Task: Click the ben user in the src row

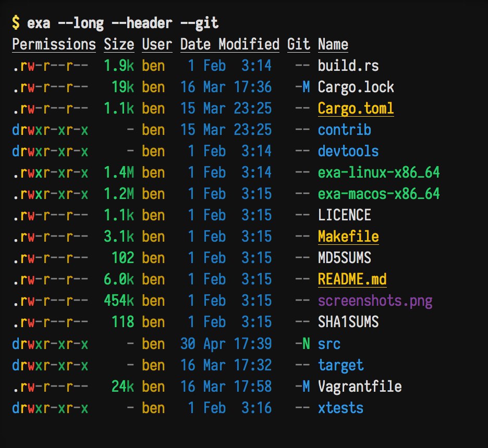Action: coord(153,344)
